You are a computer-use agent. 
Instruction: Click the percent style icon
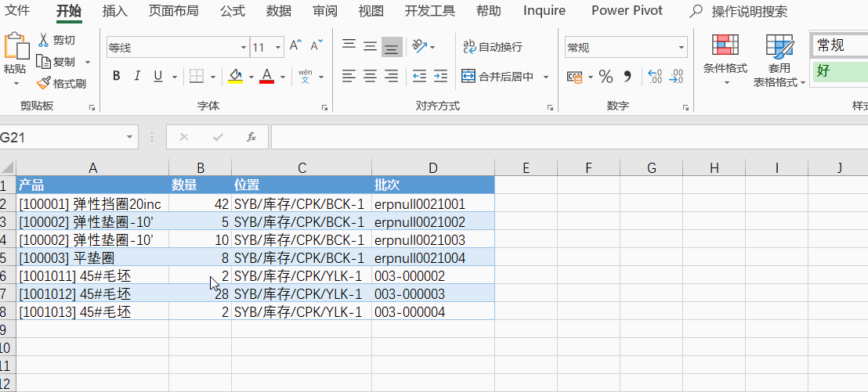click(606, 77)
